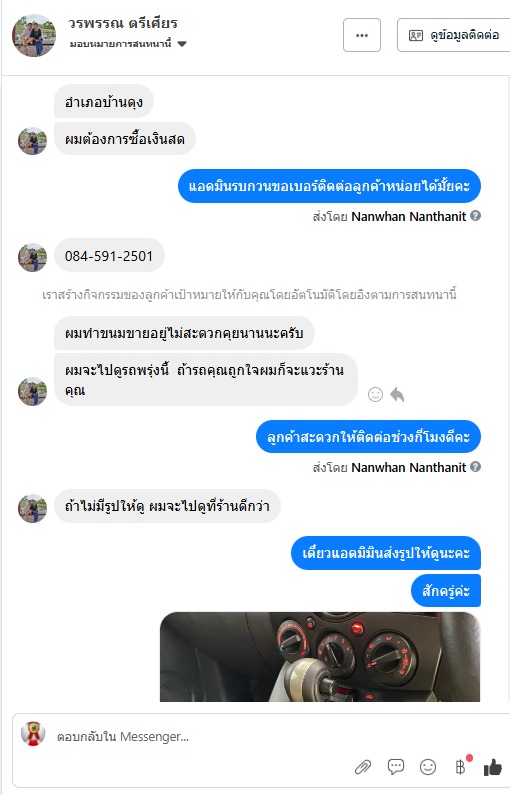This screenshot has height=795, width=510.
Task: Click the ดูข้อมูลติดต่อ button
Action: pyautogui.click(x=454, y=35)
